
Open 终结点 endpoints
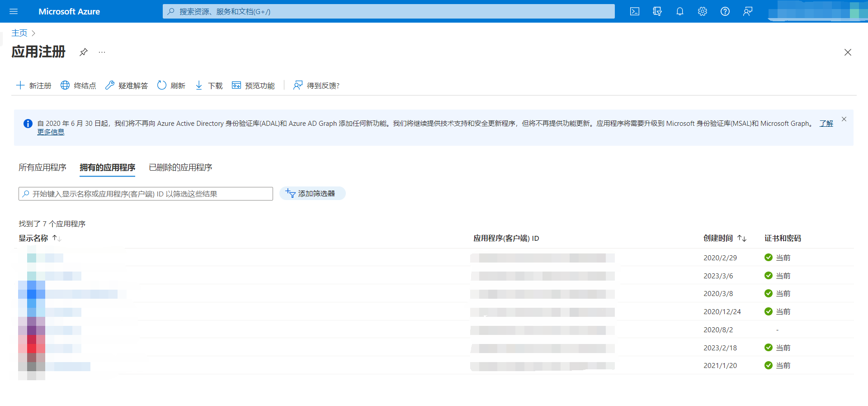[x=78, y=86]
